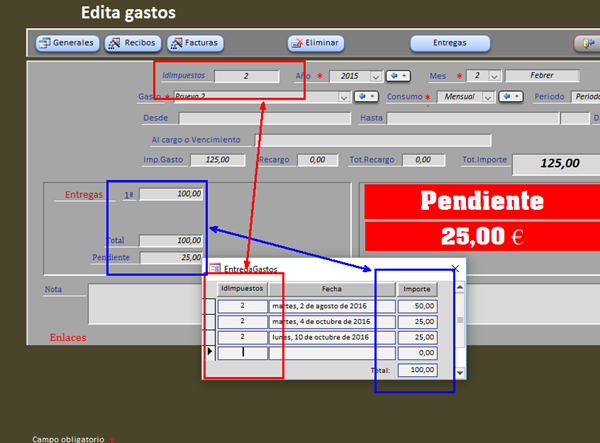Click the Mes field showing 2

[478, 76]
